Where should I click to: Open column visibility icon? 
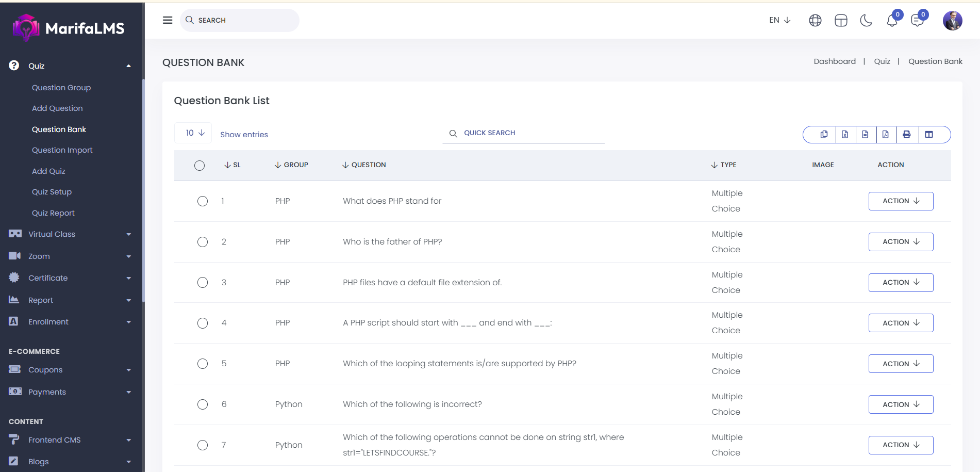coord(928,135)
